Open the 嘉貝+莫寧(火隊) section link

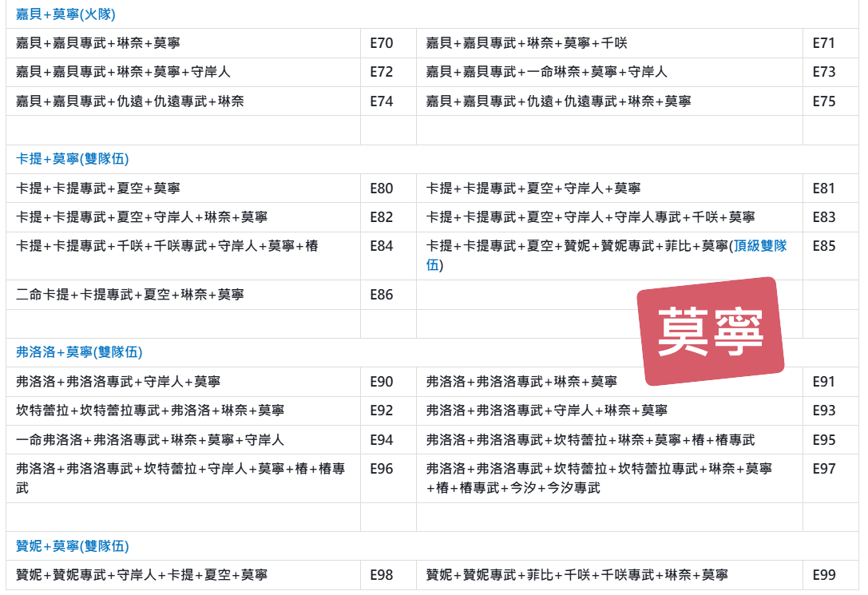point(66,14)
